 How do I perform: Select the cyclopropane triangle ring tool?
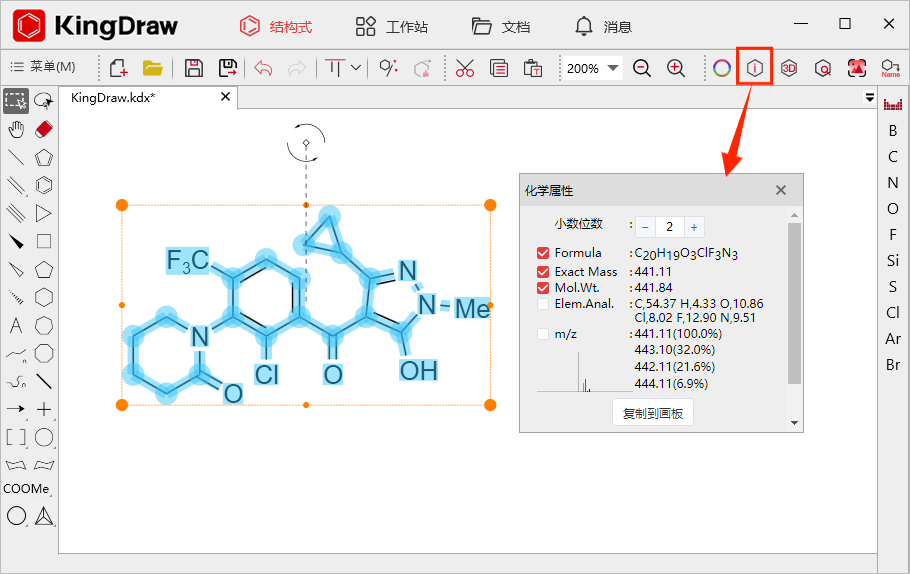[44, 214]
